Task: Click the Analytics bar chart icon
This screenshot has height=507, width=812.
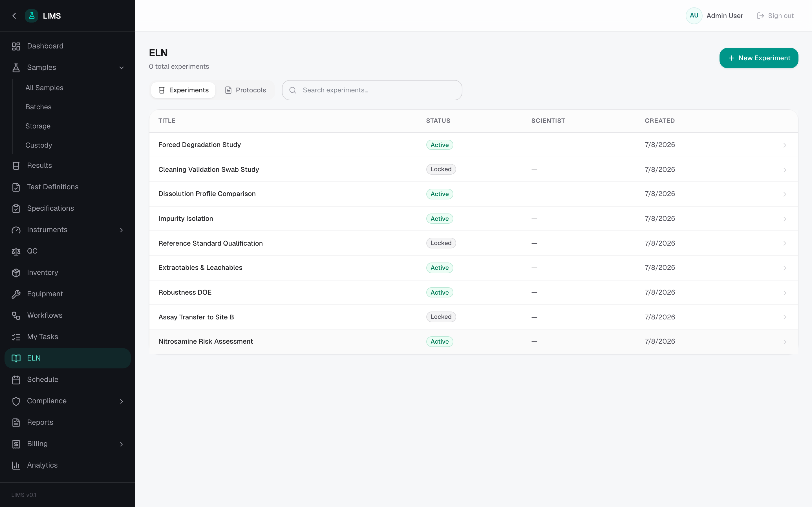Action: (x=16, y=465)
